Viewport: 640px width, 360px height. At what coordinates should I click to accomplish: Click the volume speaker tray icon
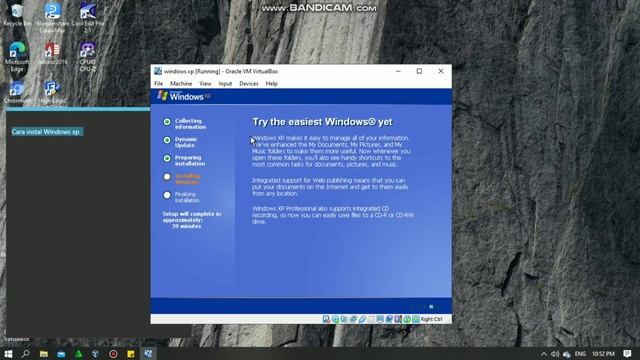(555, 354)
